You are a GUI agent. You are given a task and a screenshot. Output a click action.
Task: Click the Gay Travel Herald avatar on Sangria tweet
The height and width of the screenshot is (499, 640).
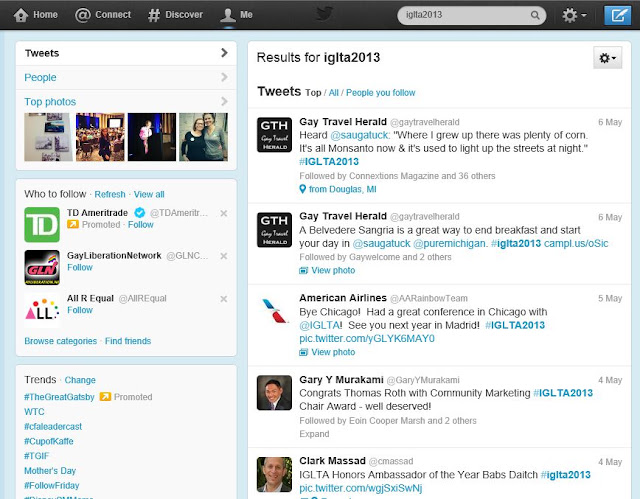click(274, 230)
